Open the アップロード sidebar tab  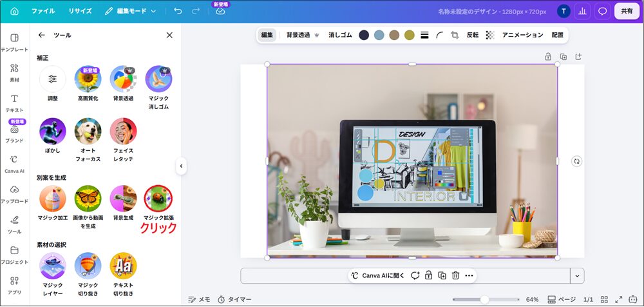point(14,195)
